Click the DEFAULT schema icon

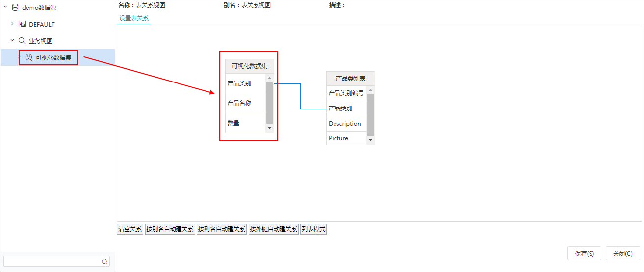pos(22,24)
